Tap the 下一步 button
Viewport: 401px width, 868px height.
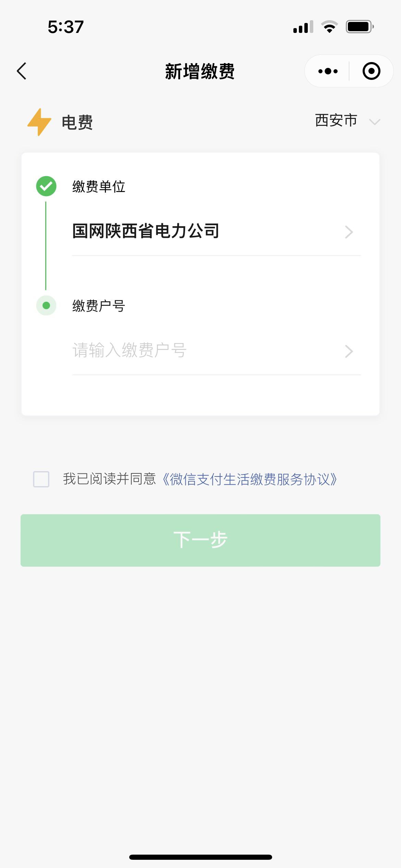[x=200, y=540]
